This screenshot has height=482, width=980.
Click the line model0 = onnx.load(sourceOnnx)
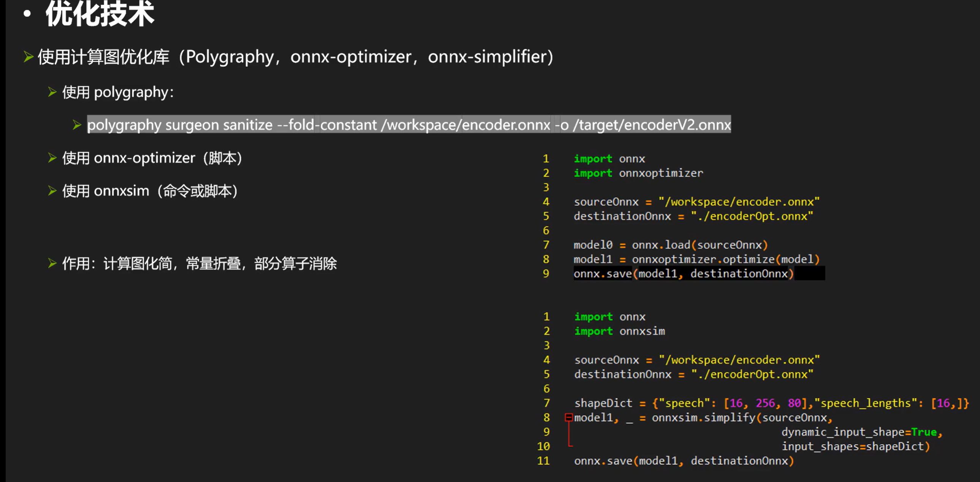click(x=671, y=245)
